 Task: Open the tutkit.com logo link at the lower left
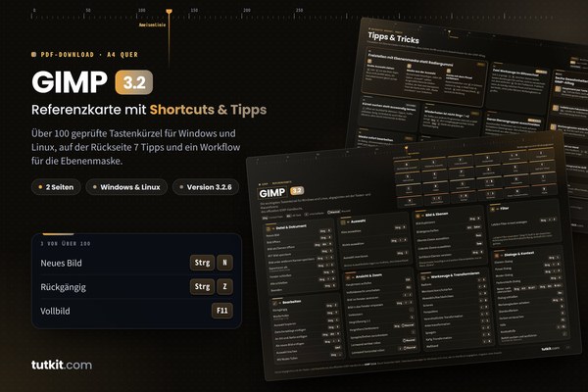click(x=62, y=365)
